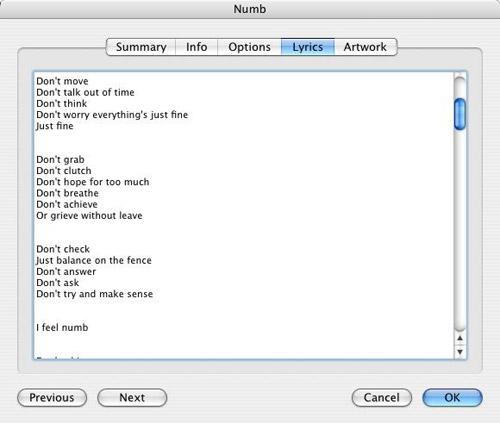Click the line "Don't try and make sense"
500x423 pixels.
95,294
